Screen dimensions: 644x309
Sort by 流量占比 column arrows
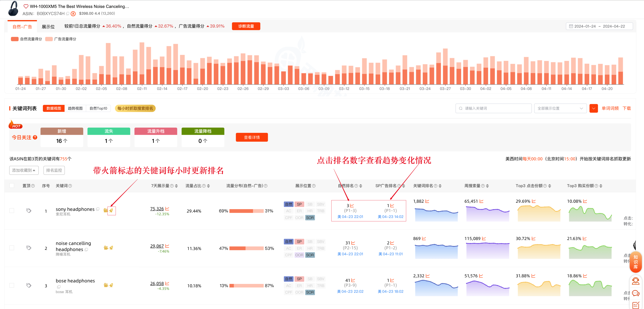tap(209, 186)
